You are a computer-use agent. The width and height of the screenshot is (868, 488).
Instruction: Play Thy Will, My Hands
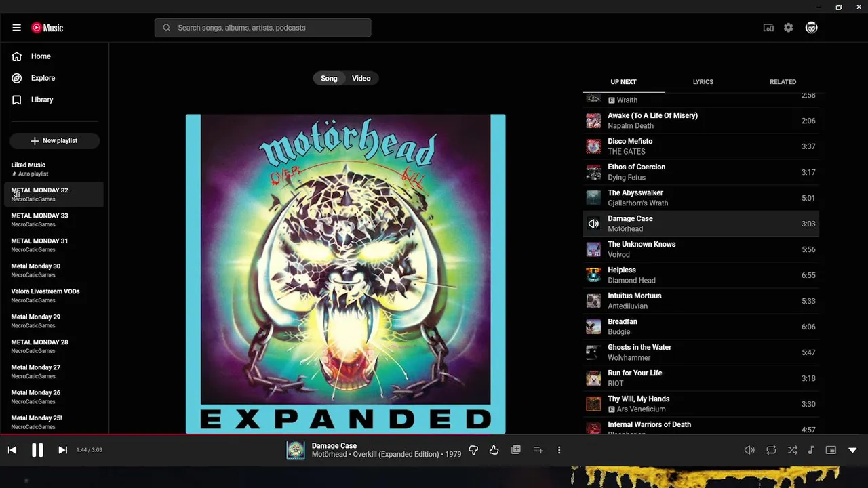pos(701,404)
